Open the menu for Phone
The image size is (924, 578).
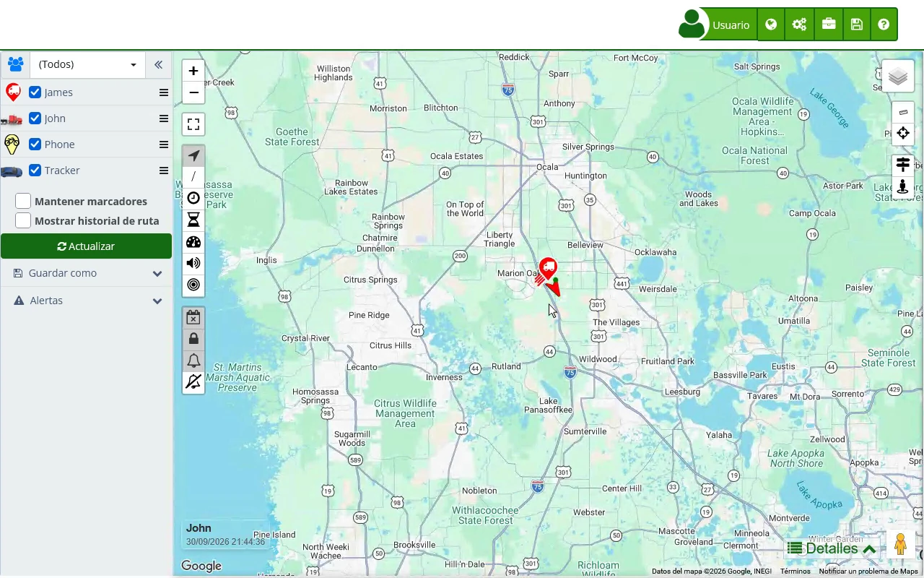point(164,144)
